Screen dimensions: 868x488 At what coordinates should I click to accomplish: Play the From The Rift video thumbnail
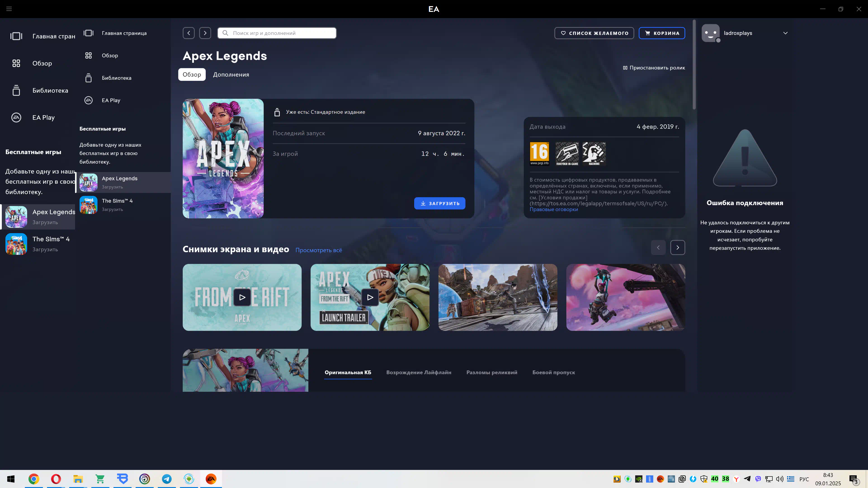tap(242, 297)
